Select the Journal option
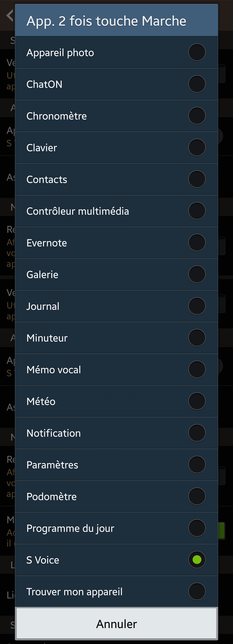The height and width of the screenshot is (644, 233). (x=116, y=306)
